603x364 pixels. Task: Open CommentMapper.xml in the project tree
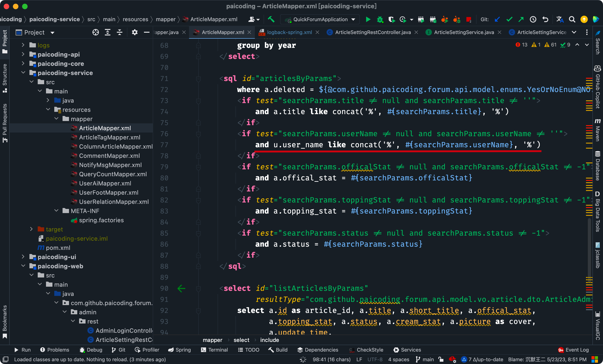(x=109, y=156)
